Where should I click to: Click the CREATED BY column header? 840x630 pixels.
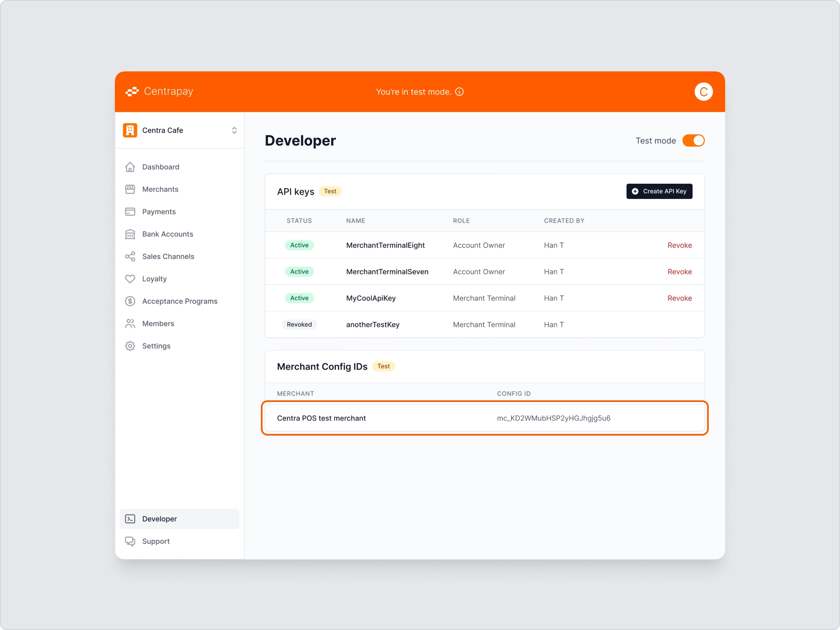pos(564,221)
